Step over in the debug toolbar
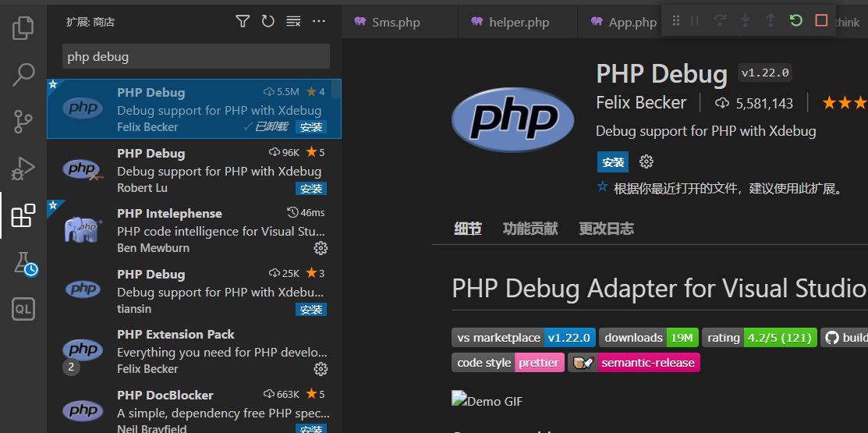Screen dimensions: 868x433 (720, 21)
